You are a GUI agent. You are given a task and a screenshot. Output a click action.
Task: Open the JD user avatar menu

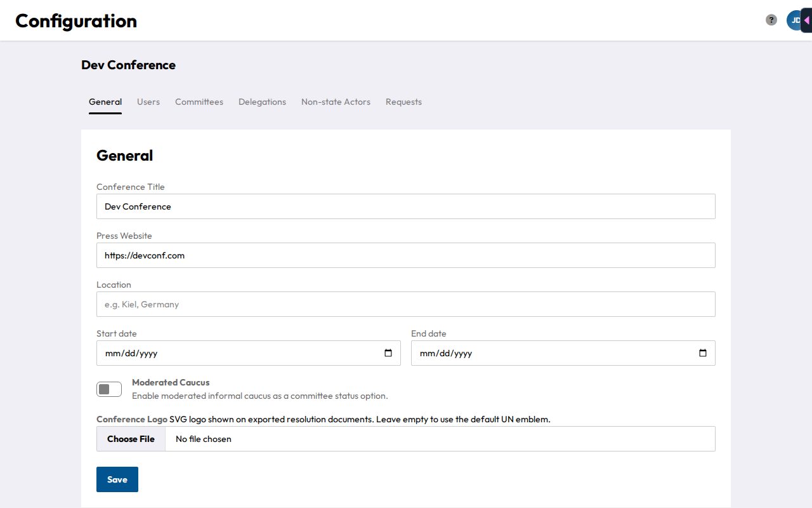coord(794,20)
